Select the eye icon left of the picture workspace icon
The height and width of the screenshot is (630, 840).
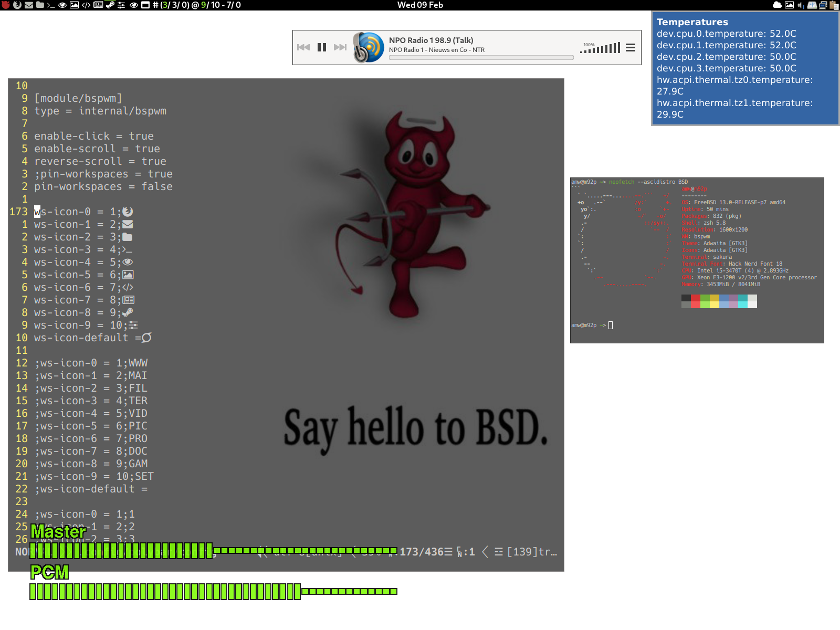click(62, 5)
